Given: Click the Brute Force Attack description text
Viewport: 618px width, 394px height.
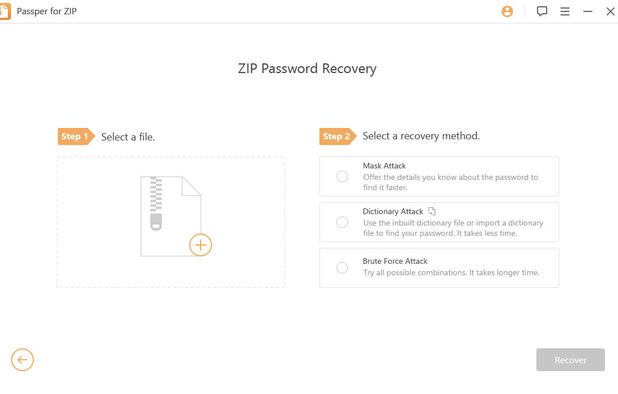Looking at the screenshot, I should coord(451,273).
